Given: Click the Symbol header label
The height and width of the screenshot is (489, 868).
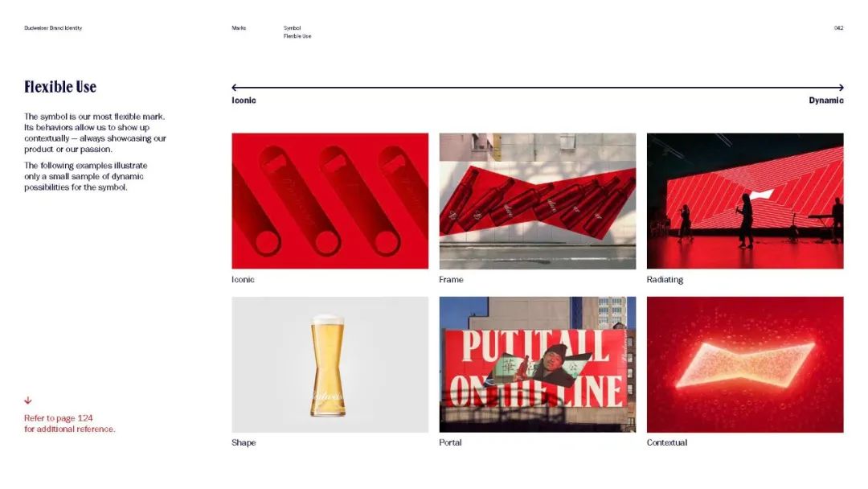Looking at the screenshot, I should [x=292, y=27].
